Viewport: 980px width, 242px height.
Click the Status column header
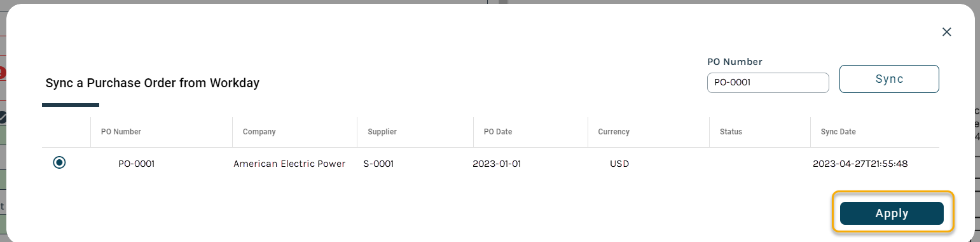pyautogui.click(x=731, y=132)
